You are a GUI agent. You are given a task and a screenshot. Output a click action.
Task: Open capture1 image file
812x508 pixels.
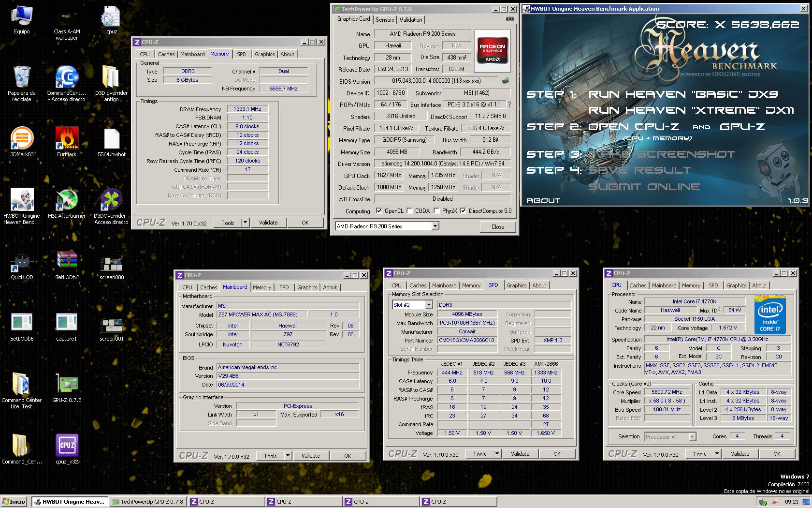[x=67, y=327]
